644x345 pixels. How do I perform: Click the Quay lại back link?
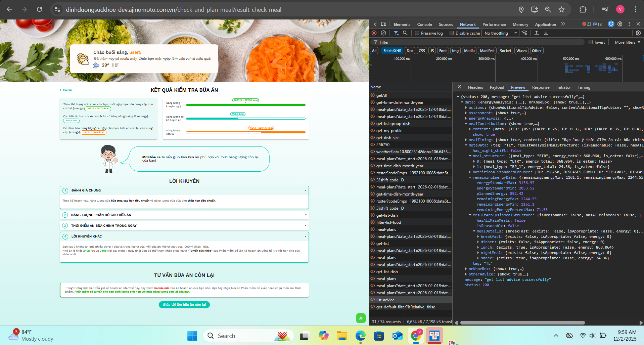[x=66, y=90]
